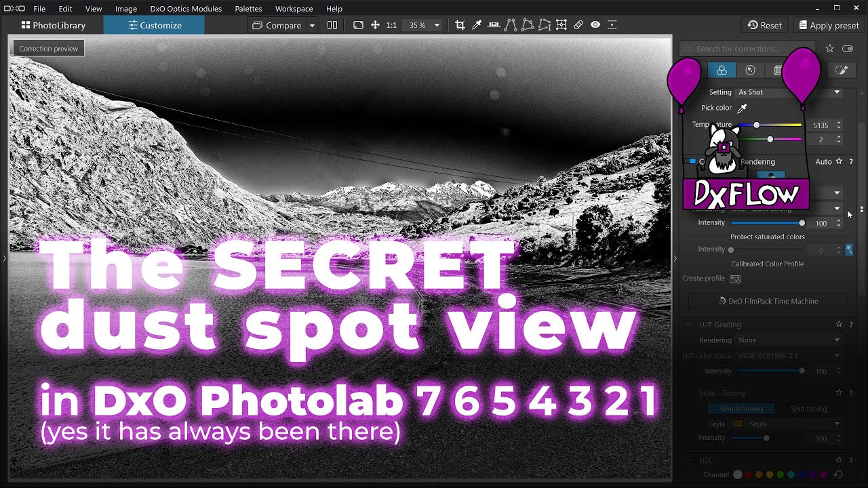
Task: Click the Compare button
Action: (277, 25)
